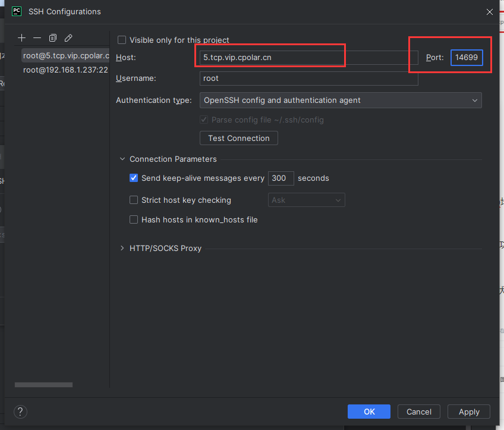Open the Authentication type dropdown
The image size is (504, 430).
pyautogui.click(x=341, y=101)
